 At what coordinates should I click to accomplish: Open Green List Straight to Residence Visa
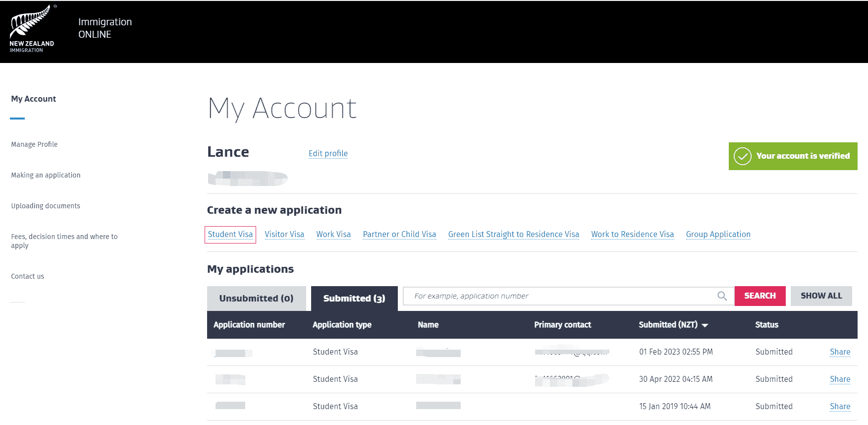pos(513,235)
